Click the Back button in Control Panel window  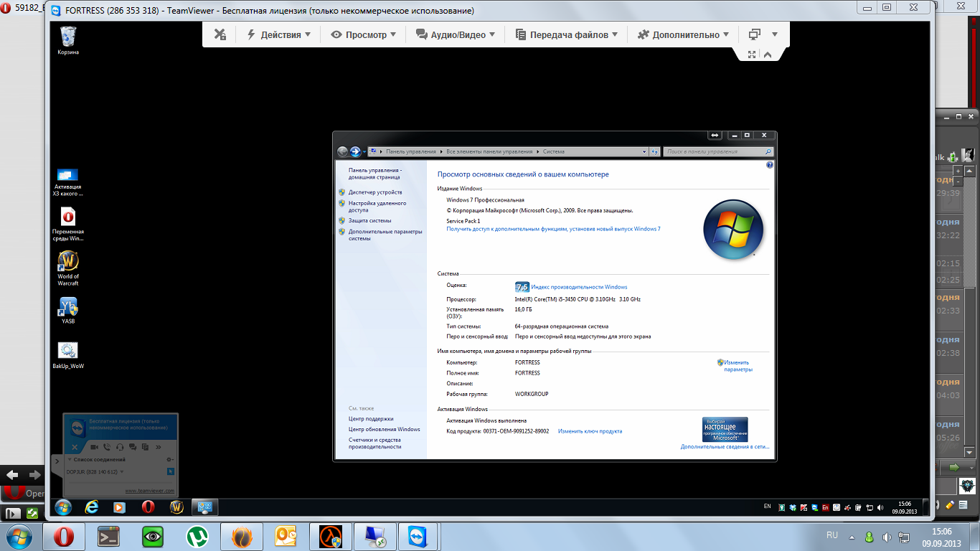(x=342, y=151)
